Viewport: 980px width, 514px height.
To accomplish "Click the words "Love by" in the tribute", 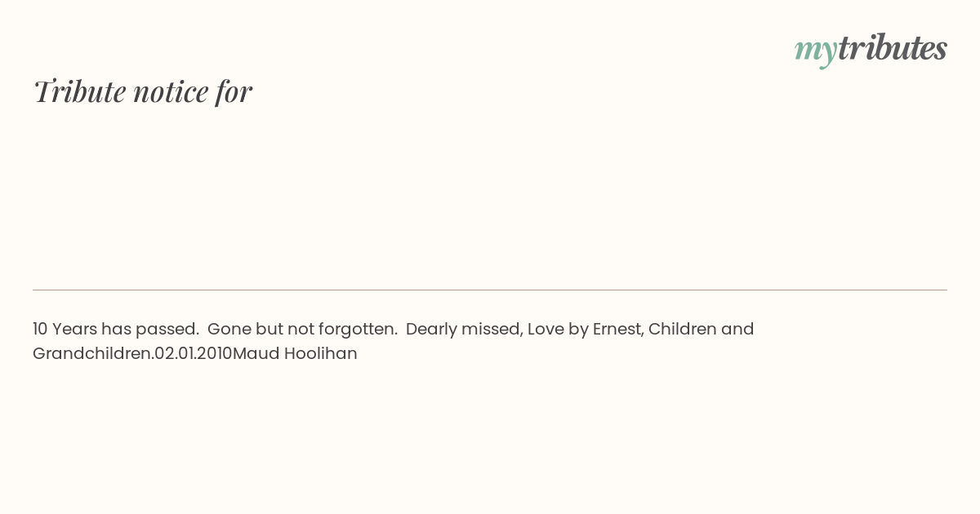I will 558,329.
